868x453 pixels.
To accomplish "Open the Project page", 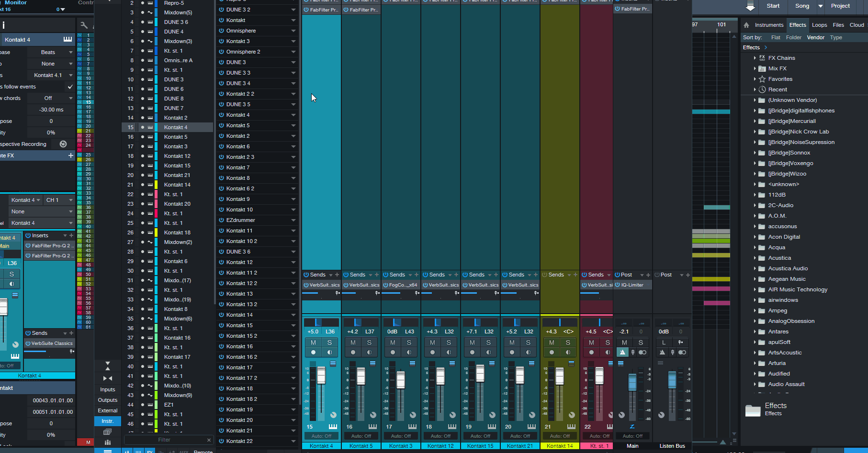I will [840, 6].
